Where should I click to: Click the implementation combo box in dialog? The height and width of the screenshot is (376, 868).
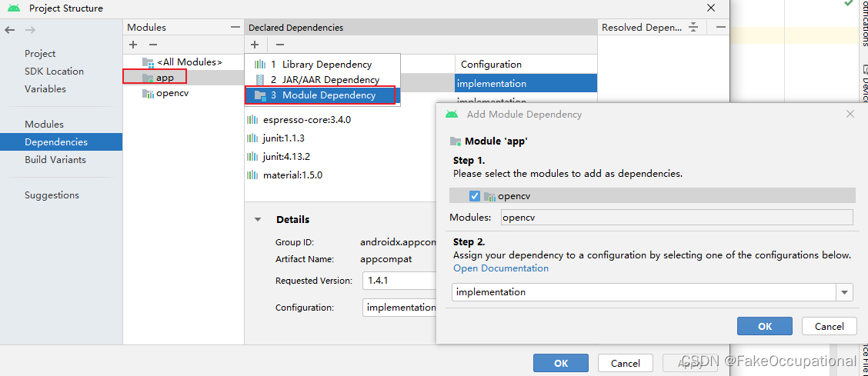[x=652, y=292]
